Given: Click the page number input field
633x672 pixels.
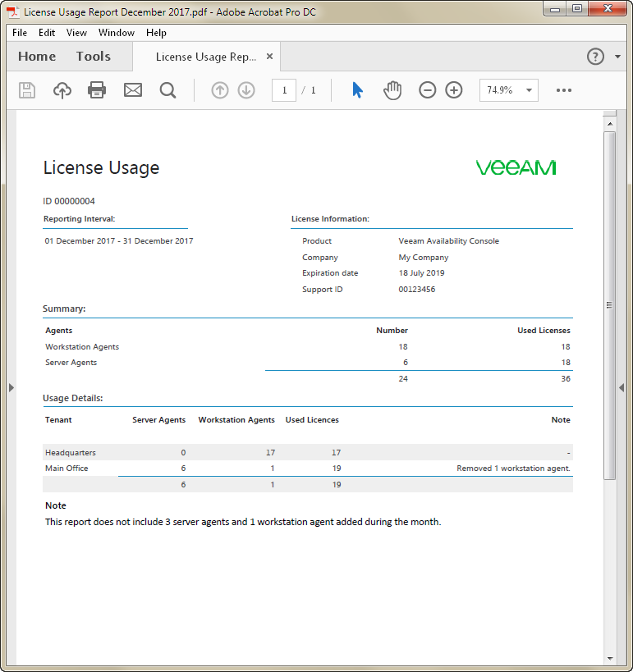Looking at the screenshot, I should (x=284, y=90).
